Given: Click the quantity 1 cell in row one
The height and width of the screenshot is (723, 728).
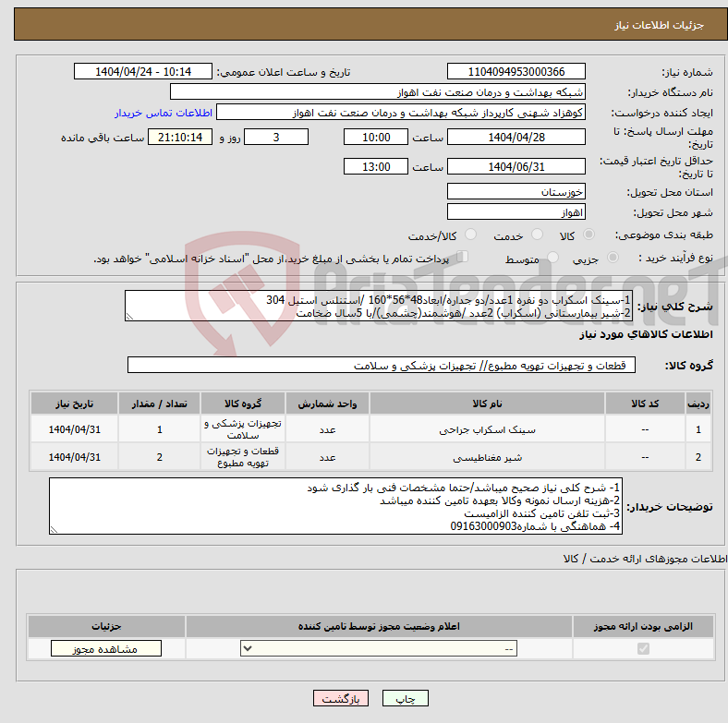Looking at the screenshot, I should (159, 429).
